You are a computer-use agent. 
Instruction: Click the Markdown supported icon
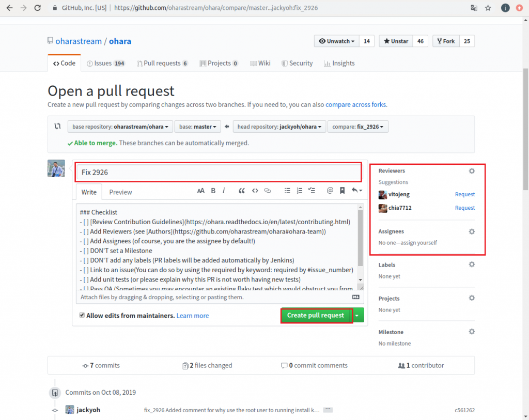coord(356,297)
